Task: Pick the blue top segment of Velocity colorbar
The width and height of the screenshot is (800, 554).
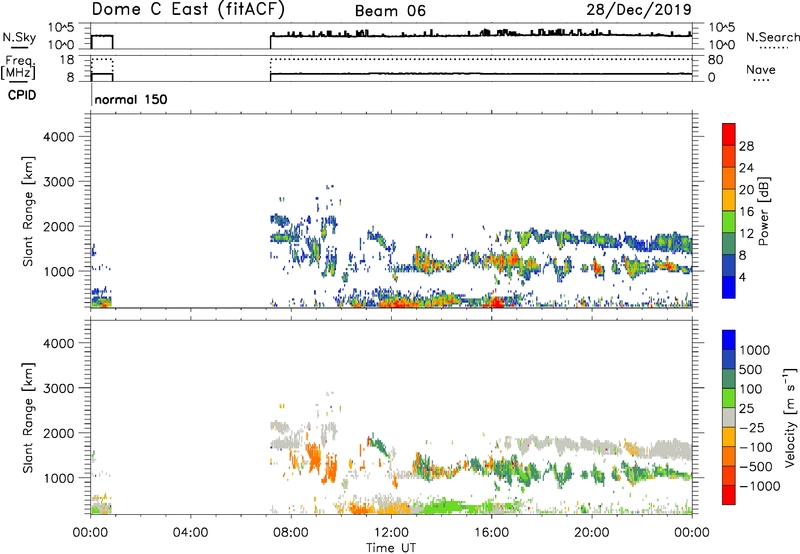Action: pyautogui.click(x=729, y=340)
